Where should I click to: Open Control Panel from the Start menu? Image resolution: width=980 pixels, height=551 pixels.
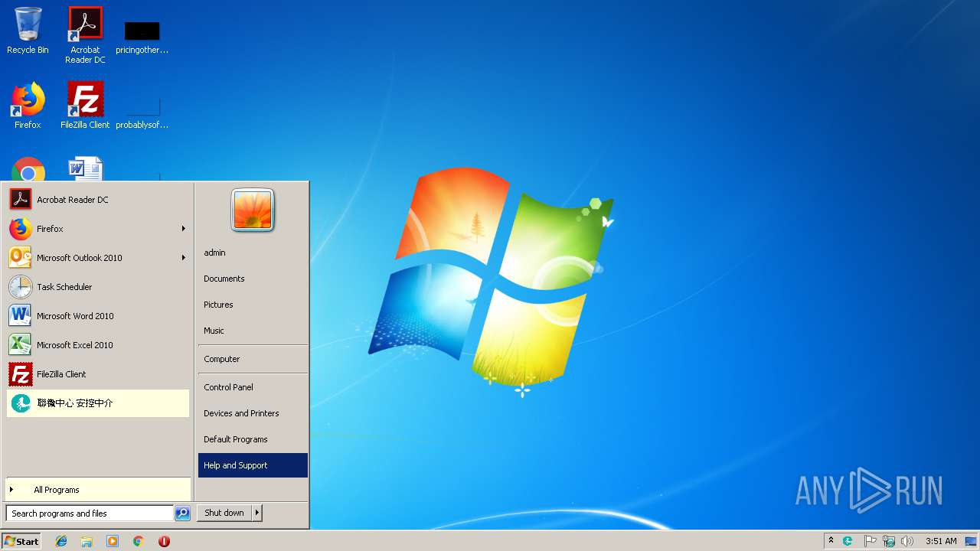253,387
